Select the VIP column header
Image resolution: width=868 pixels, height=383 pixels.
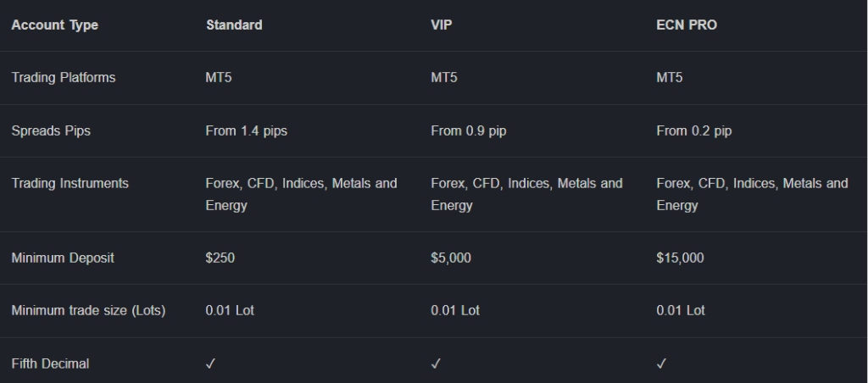coord(442,25)
